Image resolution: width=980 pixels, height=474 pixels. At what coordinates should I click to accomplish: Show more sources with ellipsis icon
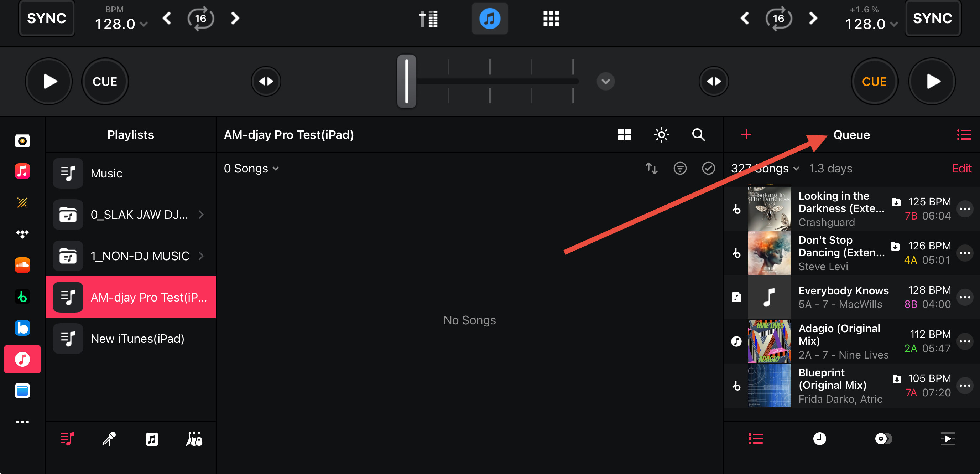coord(22,422)
